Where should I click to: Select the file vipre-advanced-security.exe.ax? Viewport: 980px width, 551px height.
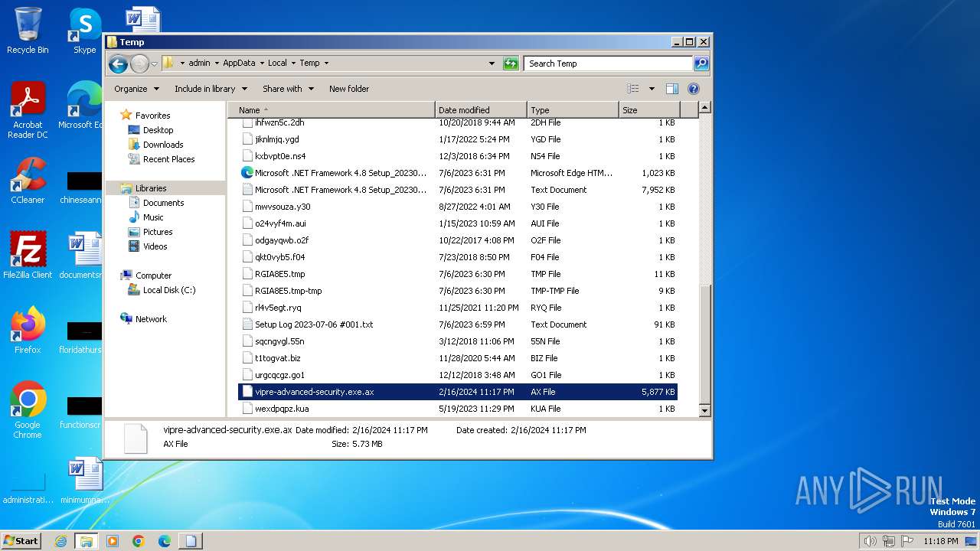pyautogui.click(x=458, y=392)
